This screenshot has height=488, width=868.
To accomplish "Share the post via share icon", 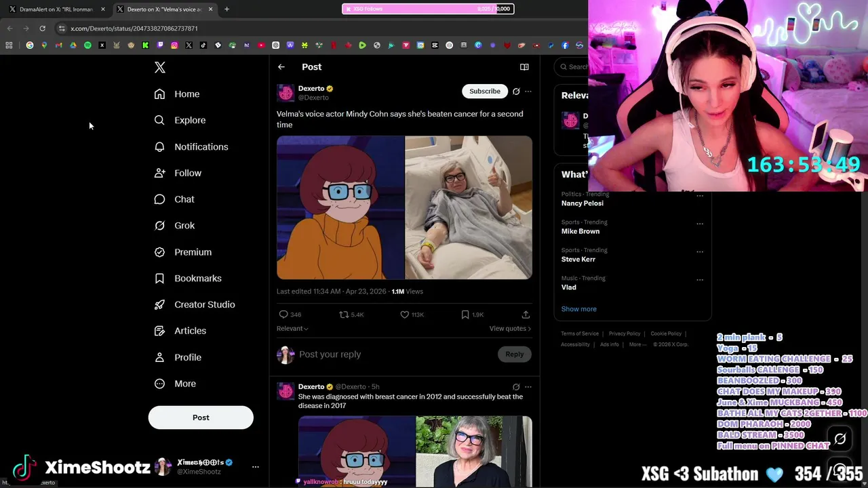I will (526, 314).
